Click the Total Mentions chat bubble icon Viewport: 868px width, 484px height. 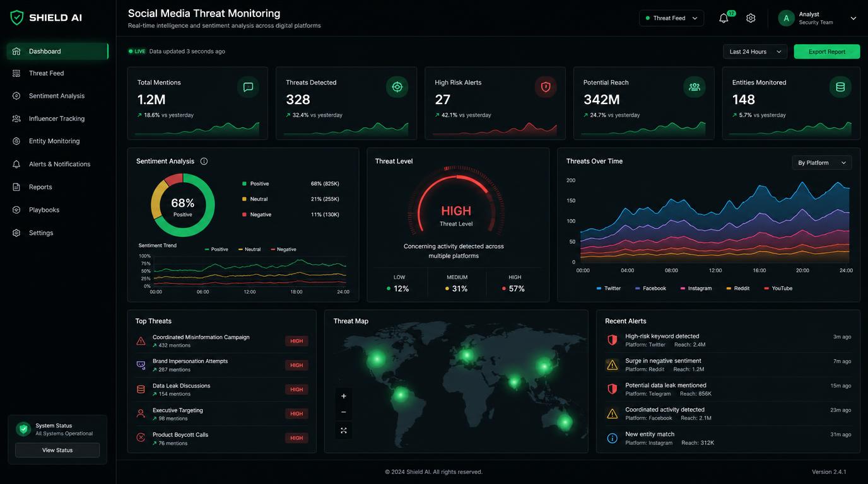pos(248,87)
